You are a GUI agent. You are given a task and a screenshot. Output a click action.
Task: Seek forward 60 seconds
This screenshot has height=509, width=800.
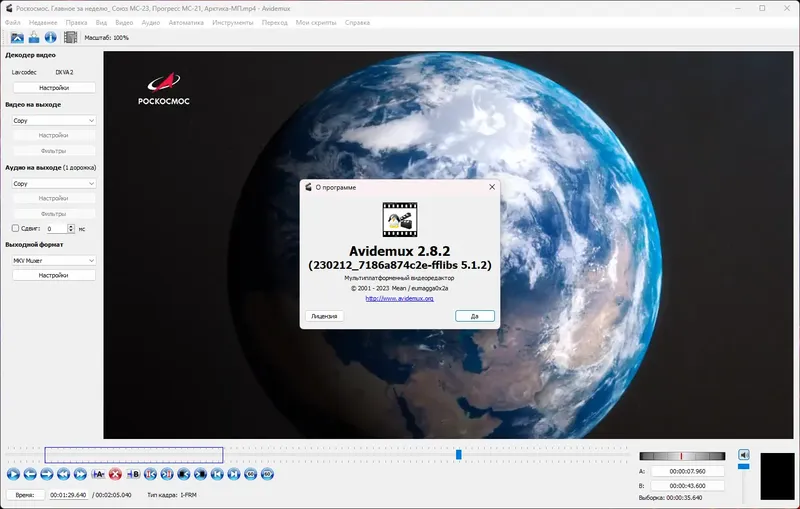(x=267, y=474)
